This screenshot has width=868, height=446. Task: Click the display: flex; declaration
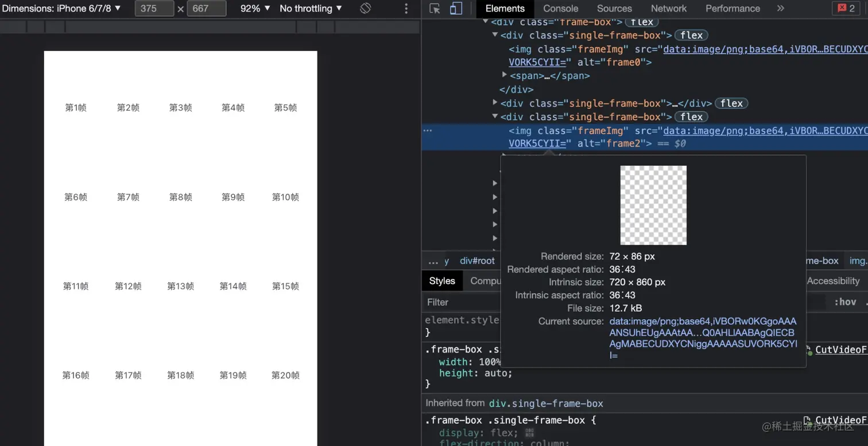[x=479, y=433]
